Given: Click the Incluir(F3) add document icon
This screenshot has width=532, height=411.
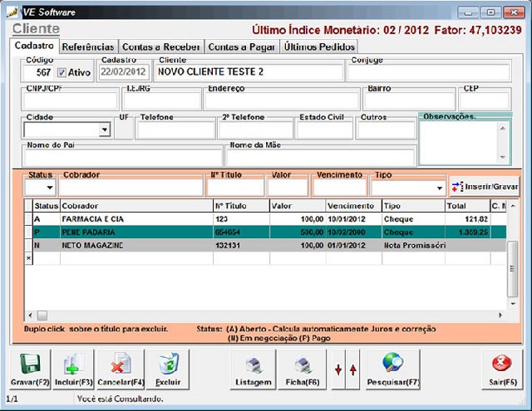Looking at the screenshot, I should (74, 364).
